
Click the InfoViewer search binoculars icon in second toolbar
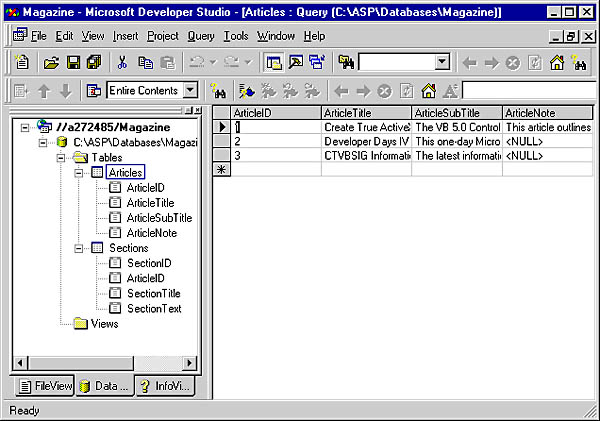[218, 91]
